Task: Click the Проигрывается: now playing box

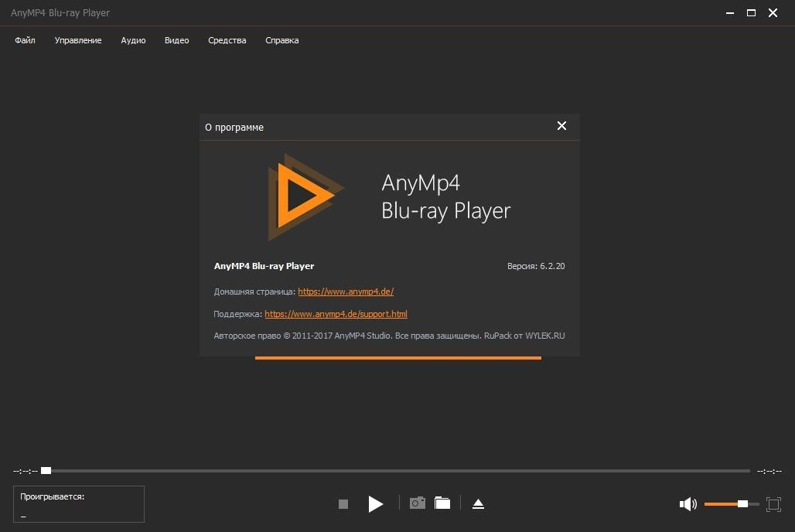Action: (79, 504)
